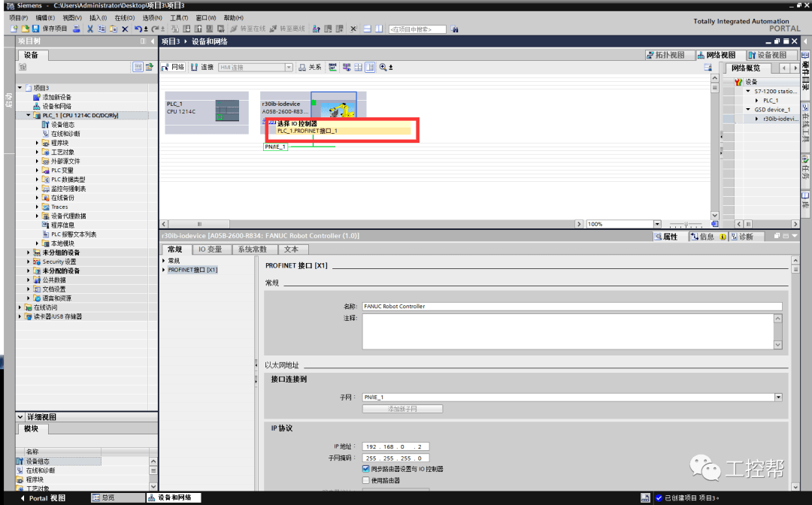Expand the 程序块 folder in project tree
The image size is (812, 505).
point(38,143)
